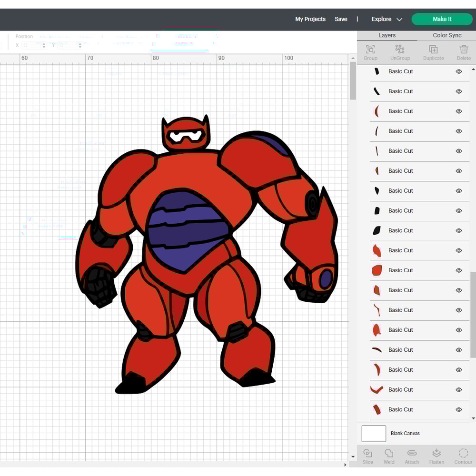The height and width of the screenshot is (476, 476).
Task: Click the Make It button
Action: click(x=442, y=19)
